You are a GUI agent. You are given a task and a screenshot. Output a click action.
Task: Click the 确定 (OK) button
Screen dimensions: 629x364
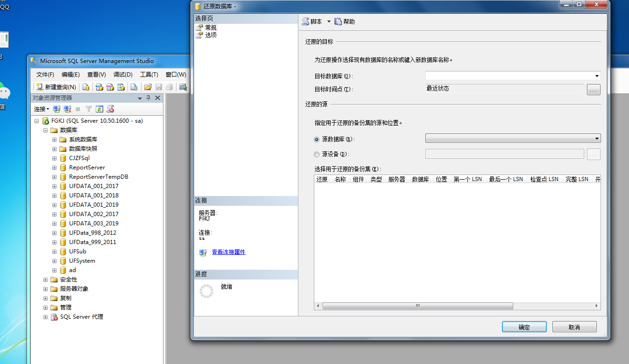point(524,327)
